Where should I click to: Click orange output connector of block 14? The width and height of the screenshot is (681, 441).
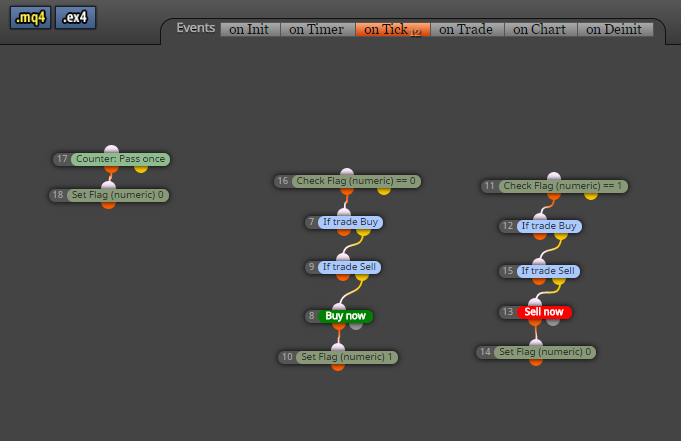pos(536,361)
